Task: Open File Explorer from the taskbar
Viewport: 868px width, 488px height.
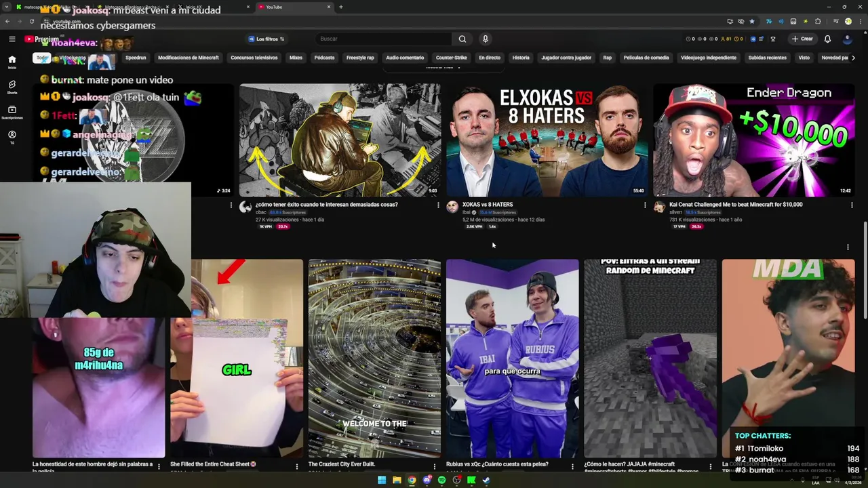Action: point(397,480)
